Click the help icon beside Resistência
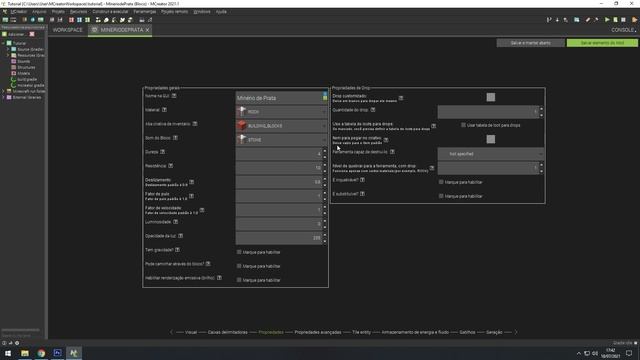This screenshot has width=640, height=360. 171,166
